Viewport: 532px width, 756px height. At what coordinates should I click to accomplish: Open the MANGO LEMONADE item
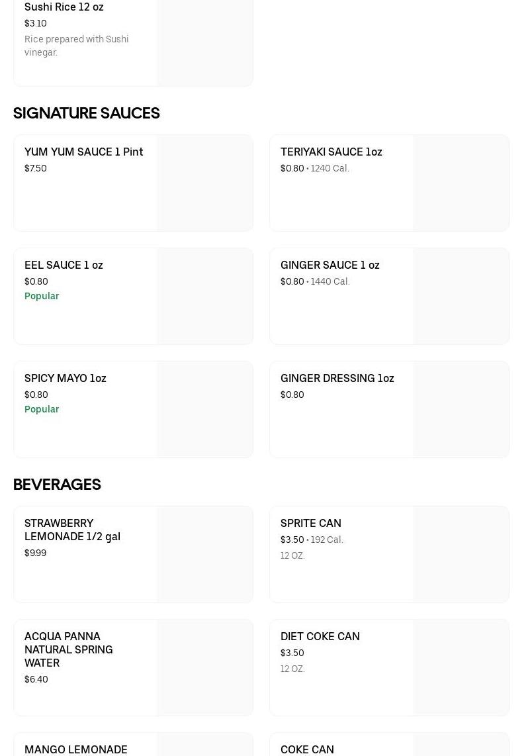[x=75, y=749]
